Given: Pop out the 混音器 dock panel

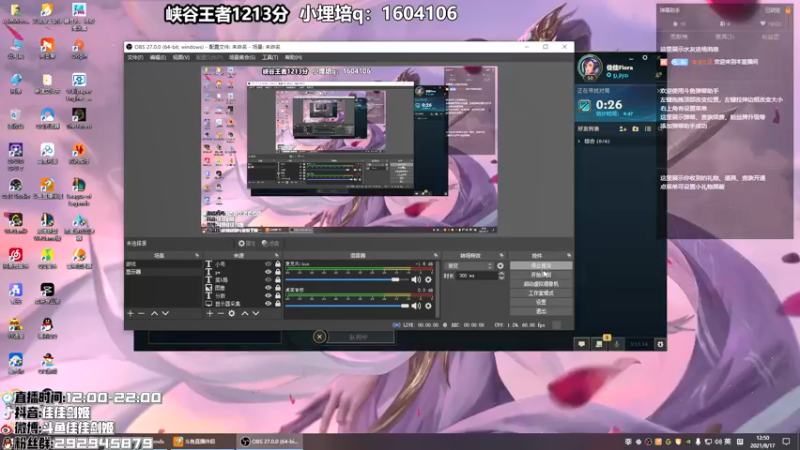Looking at the screenshot, I should click(x=436, y=255).
